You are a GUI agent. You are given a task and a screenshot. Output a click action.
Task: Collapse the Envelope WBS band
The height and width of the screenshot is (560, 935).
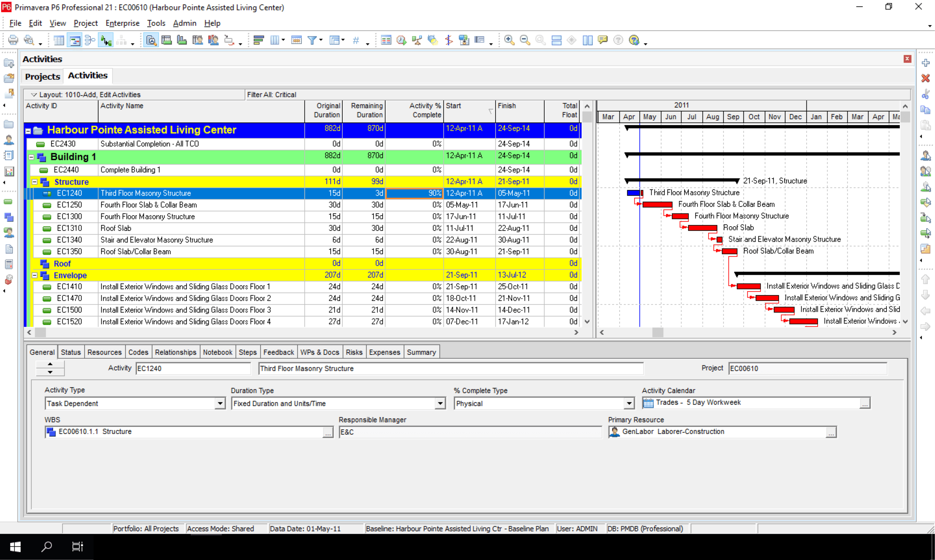click(x=35, y=275)
